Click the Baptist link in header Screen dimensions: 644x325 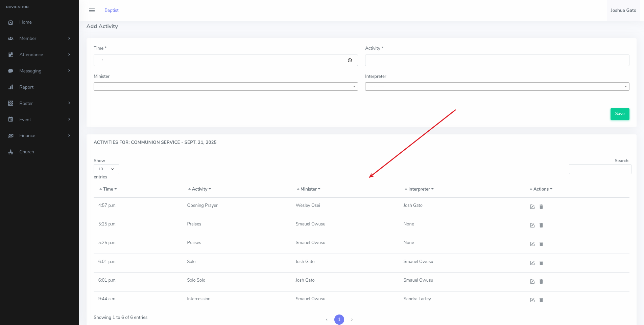click(112, 10)
